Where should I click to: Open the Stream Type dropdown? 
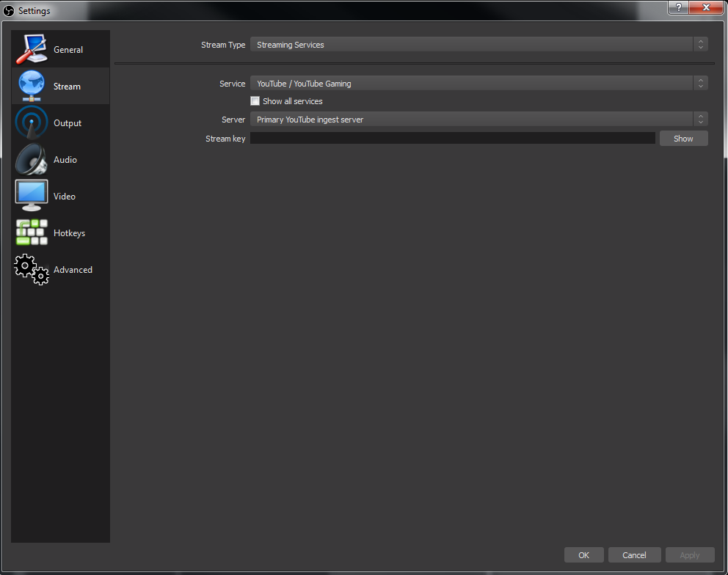[x=478, y=45]
